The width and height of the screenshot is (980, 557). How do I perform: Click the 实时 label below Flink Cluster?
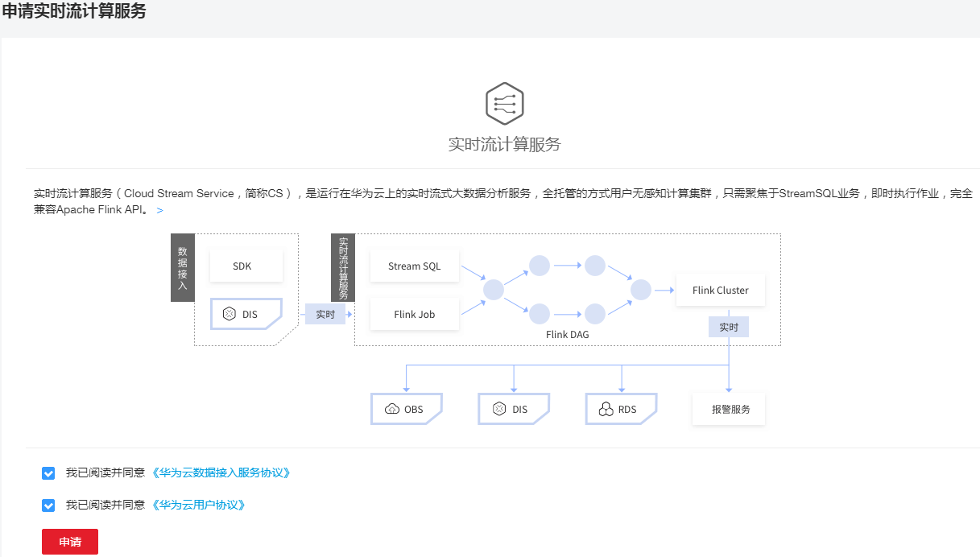(729, 327)
